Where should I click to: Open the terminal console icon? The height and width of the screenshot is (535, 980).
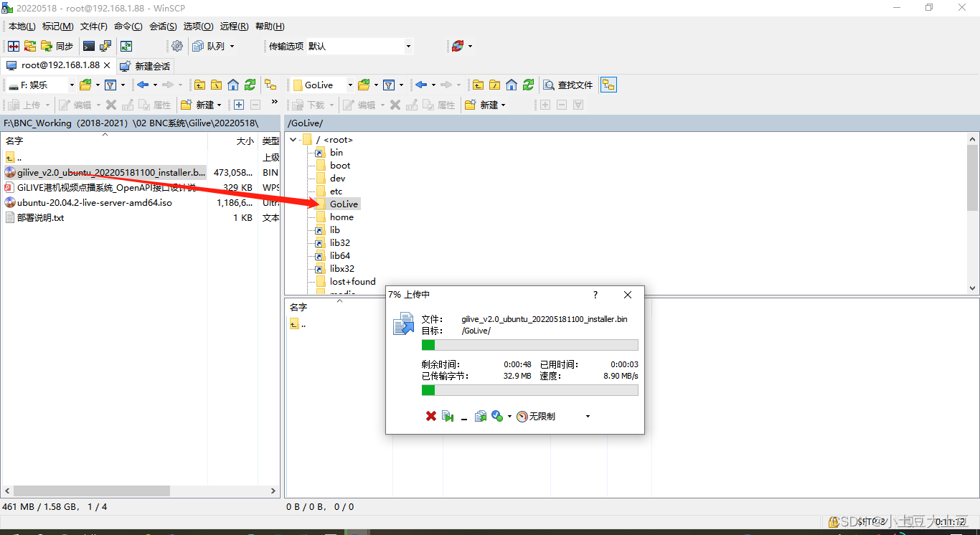89,46
